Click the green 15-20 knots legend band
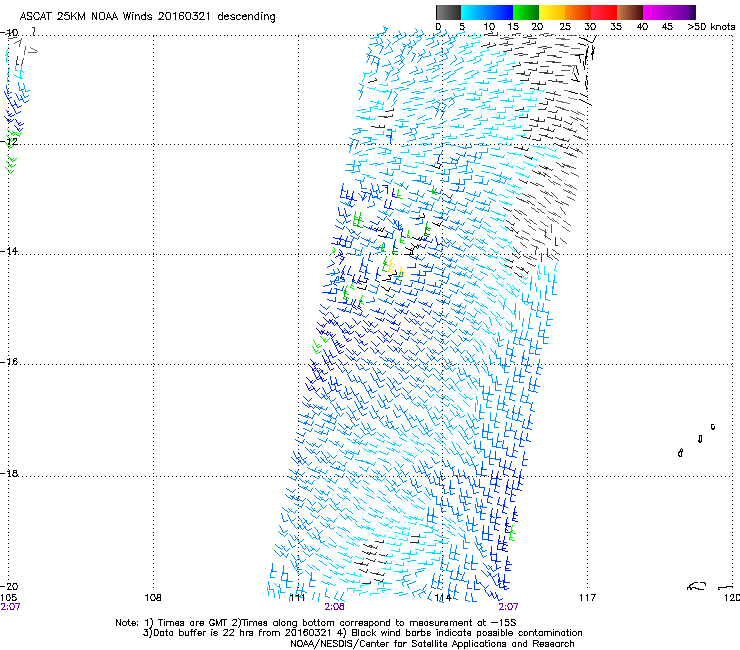Viewport: 740px width, 650px height. point(526,12)
